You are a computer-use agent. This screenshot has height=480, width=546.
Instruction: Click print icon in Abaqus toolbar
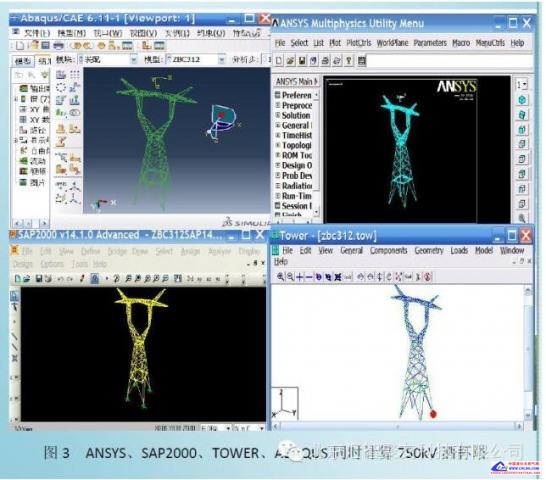pos(58,46)
